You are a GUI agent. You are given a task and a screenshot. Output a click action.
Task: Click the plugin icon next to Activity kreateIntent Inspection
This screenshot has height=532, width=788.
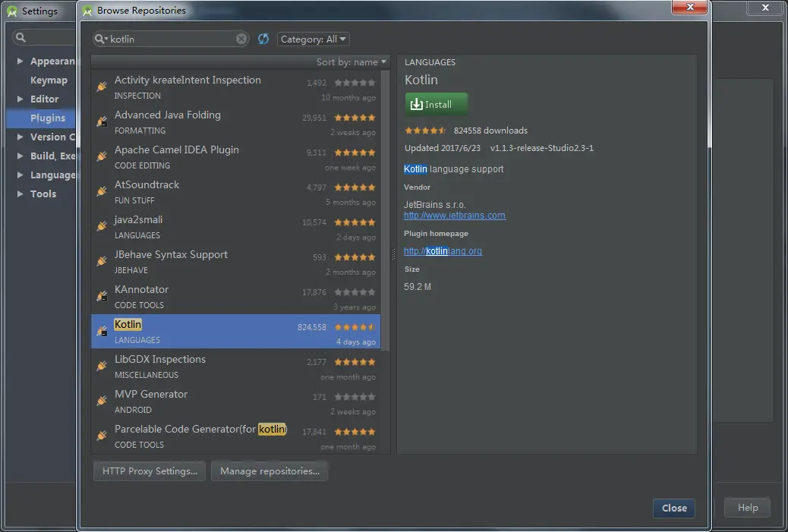(x=102, y=87)
